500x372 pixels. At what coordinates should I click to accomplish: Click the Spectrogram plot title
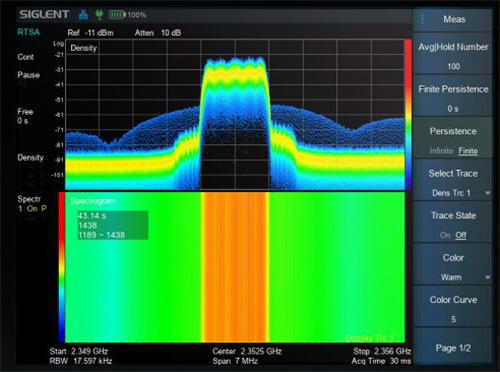93,201
